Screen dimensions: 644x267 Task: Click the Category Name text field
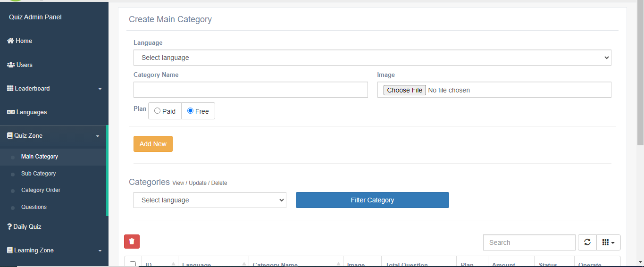251,90
